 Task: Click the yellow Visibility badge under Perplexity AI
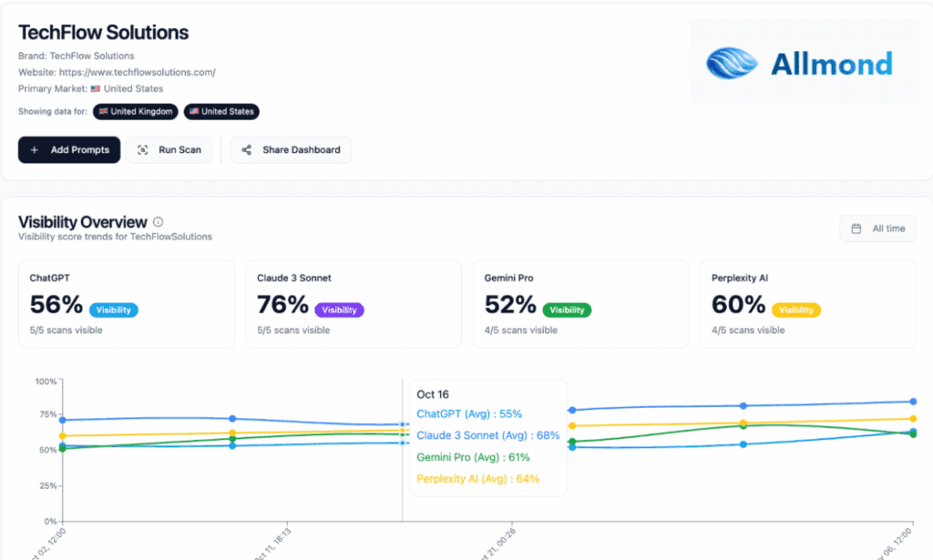pyautogui.click(x=796, y=310)
